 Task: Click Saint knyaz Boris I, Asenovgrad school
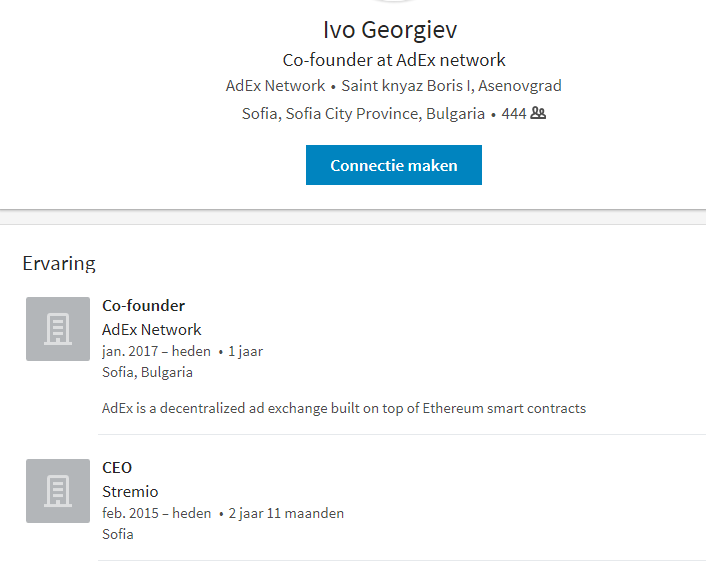(x=451, y=86)
